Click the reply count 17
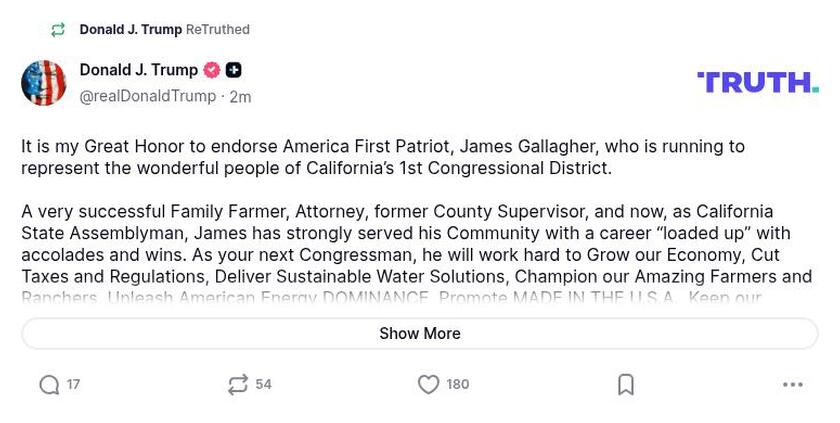Viewport: 840px width, 423px height. (x=74, y=385)
